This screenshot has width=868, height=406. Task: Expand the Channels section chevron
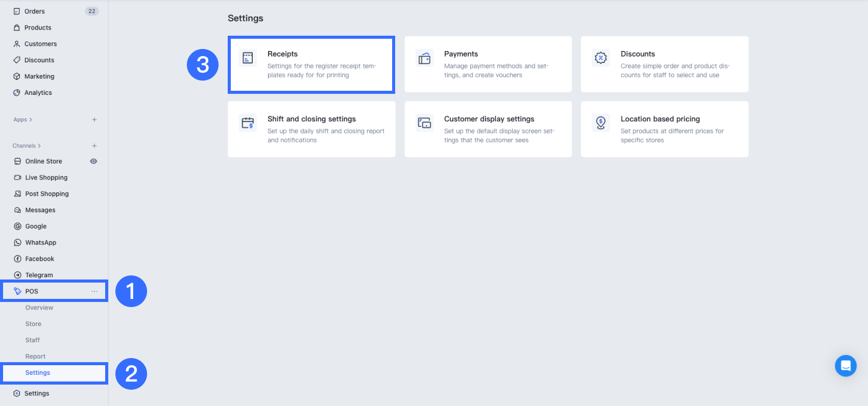[39, 146]
